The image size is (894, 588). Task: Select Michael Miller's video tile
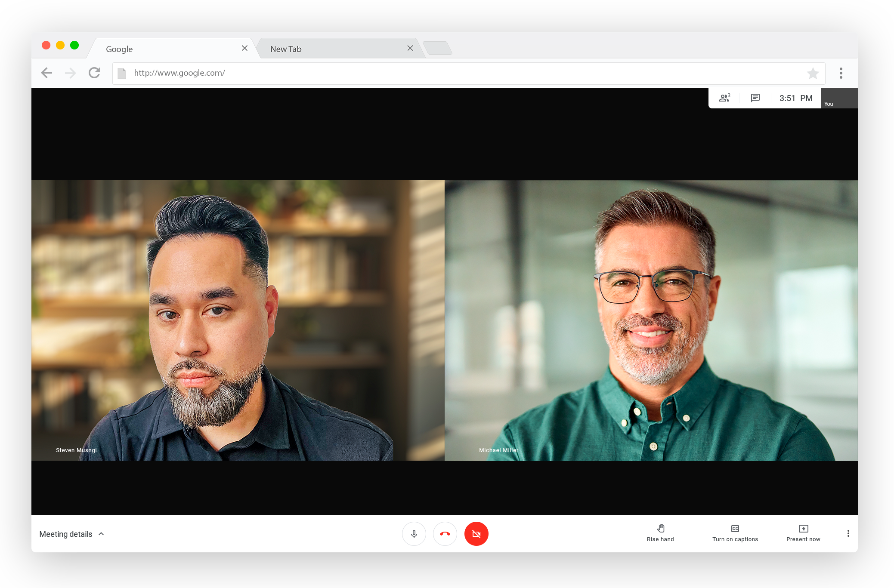[651, 320]
